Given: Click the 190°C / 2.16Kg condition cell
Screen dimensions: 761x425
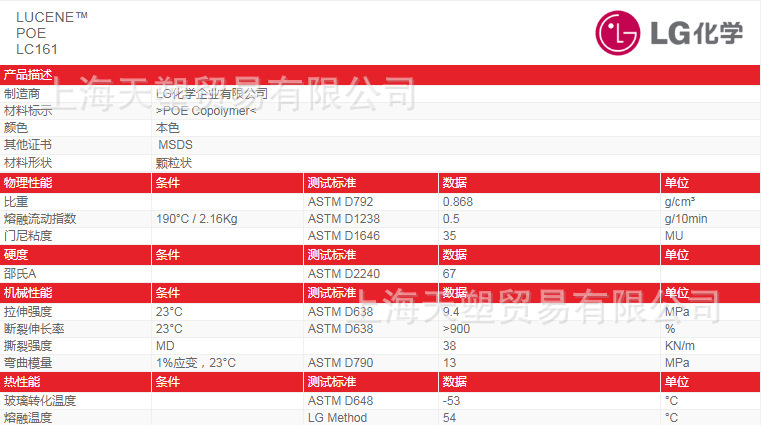Looking at the screenshot, I should [x=197, y=219].
